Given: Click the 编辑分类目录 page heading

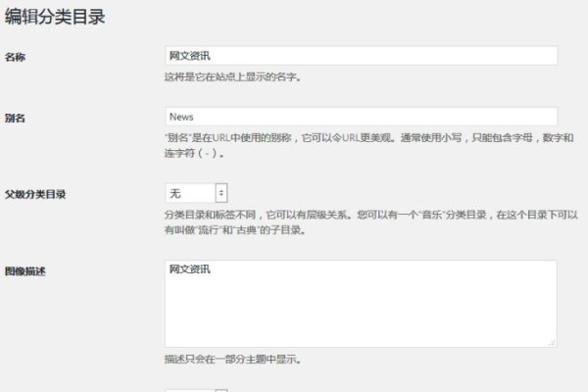Looking at the screenshot, I should [x=55, y=17].
